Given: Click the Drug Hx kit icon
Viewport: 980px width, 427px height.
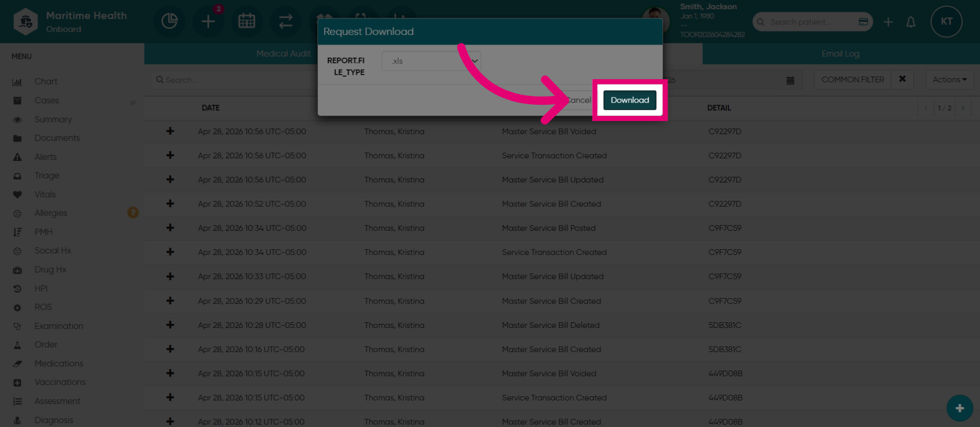Looking at the screenshot, I should coord(17,270).
